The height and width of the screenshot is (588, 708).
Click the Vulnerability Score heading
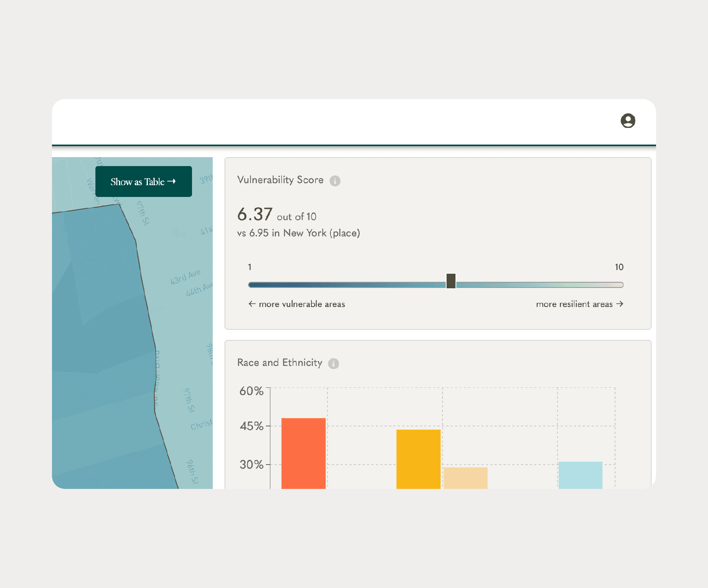click(x=281, y=180)
